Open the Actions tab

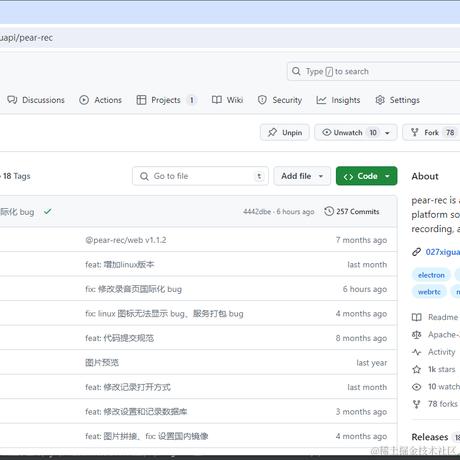100,100
